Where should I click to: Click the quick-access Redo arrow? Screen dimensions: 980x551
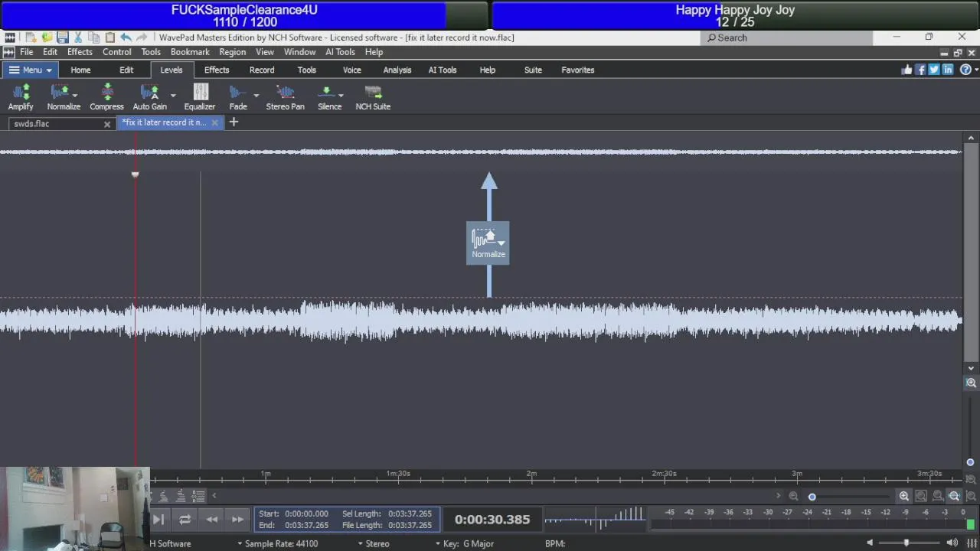click(x=142, y=37)
